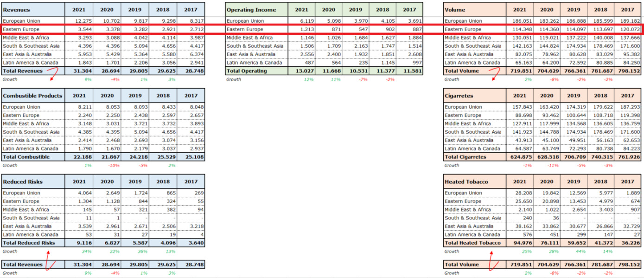
Task: Select the "Total Cigarettes" row label
Action: click(x=465, y=157)
